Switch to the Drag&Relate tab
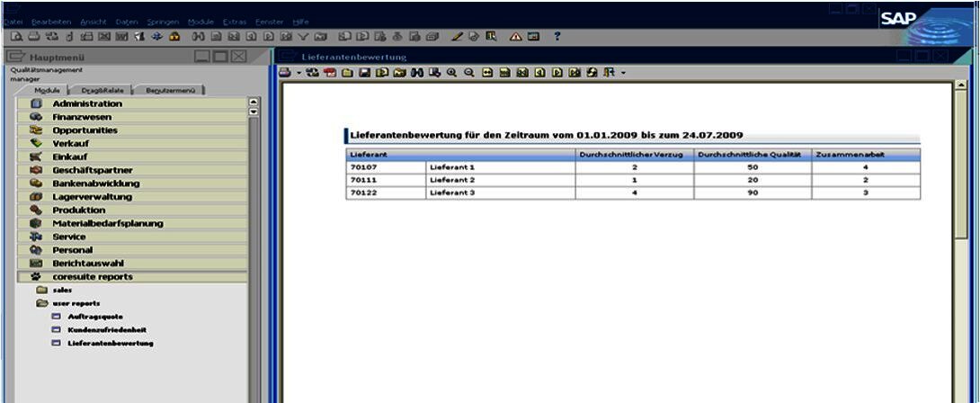The height and width of the screenshot is (403, 980). tap(102, 90)
